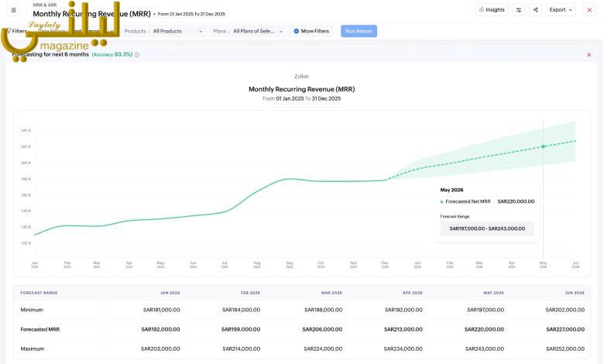Click the Run Report button

359,31
